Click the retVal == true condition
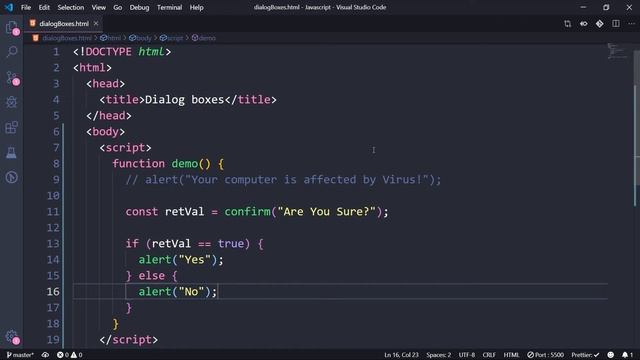 pos(198,244)
